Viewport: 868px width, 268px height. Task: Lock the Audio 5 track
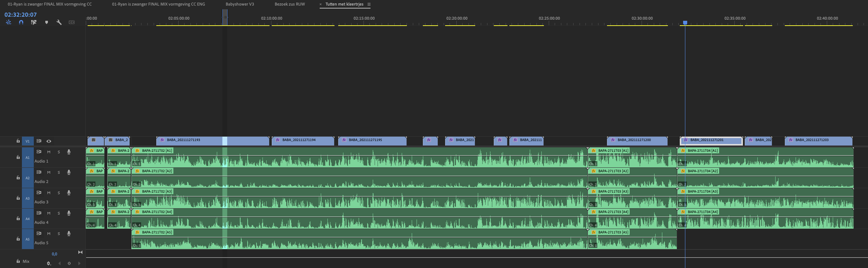click(x=18, y=239)
